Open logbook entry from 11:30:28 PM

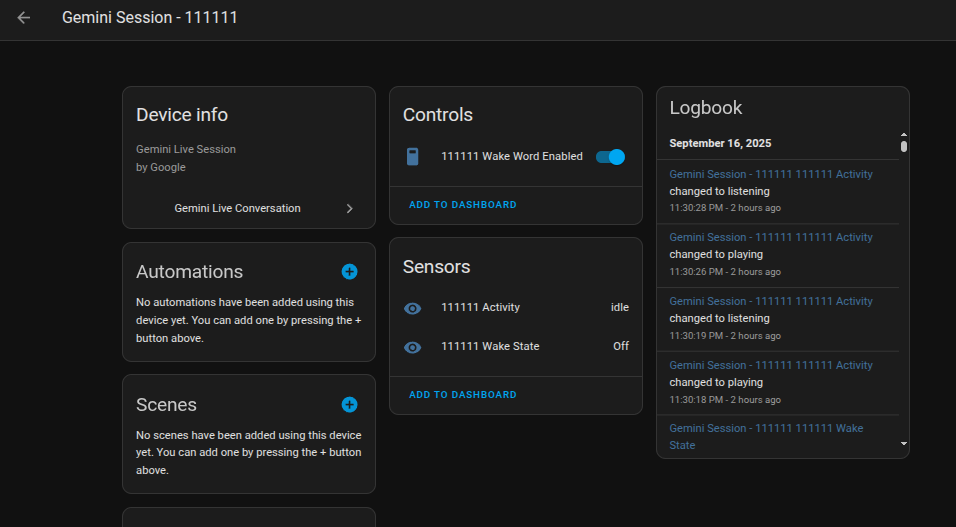point(770,174)
